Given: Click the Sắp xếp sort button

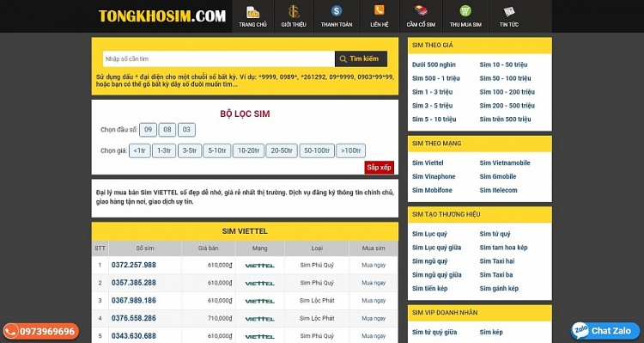Looking at the screenshot, I should coord(379,168).
